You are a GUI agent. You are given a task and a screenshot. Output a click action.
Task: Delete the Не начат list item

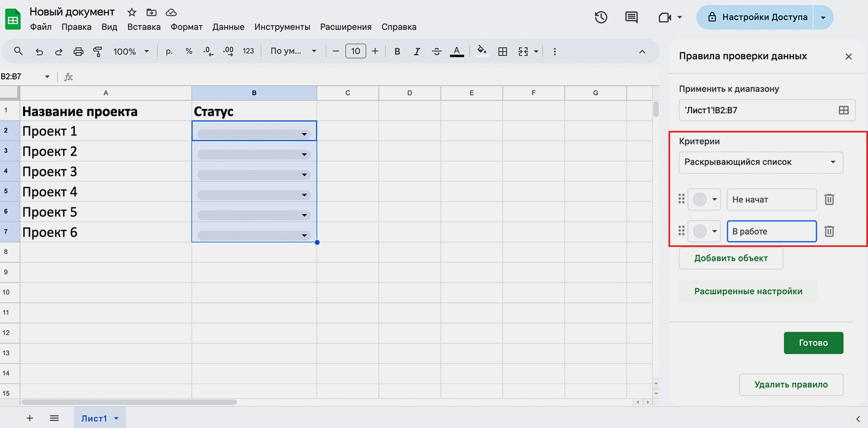pyautogui.click(x=829, y=199)
